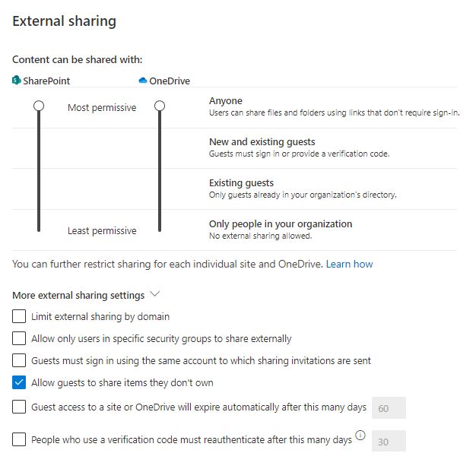Select New and existing guests level
Screen dimensions: 476x469
[262, 142]
